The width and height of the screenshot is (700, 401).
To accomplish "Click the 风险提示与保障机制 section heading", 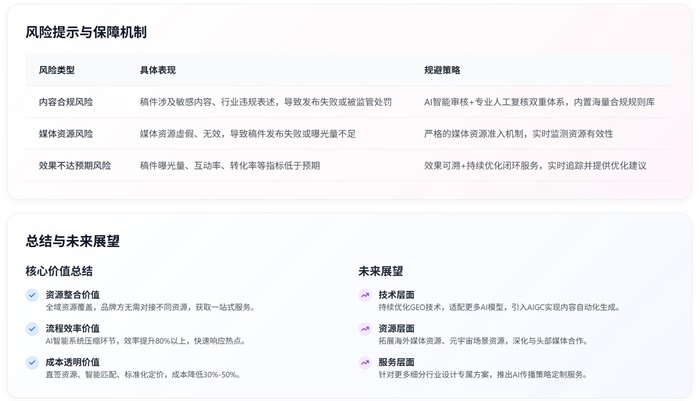I will [x=86, y=32].
